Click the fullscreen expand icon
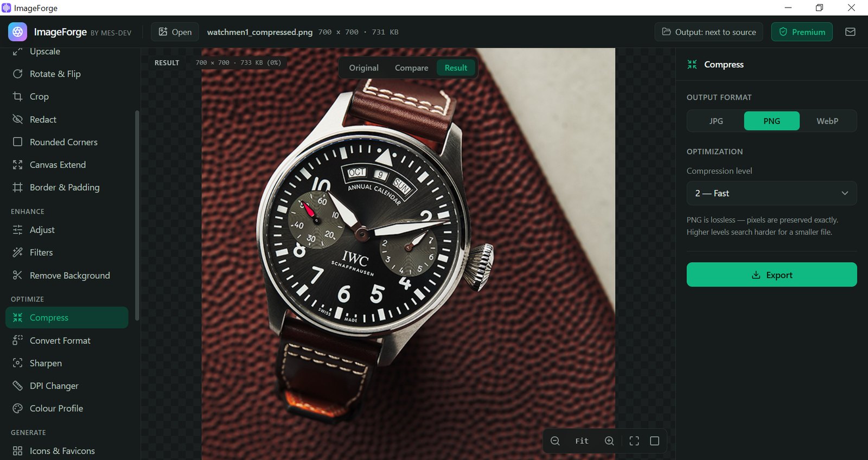868x460 pixels. click(634, 441)
